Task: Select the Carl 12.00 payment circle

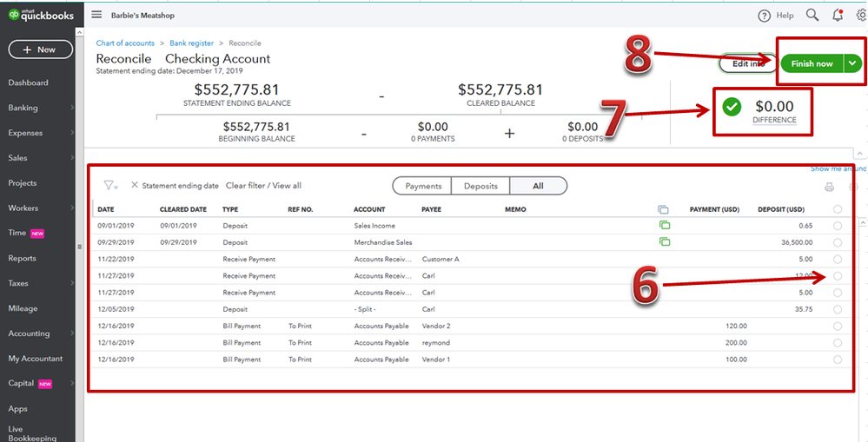Action: (x=838, y=275)
